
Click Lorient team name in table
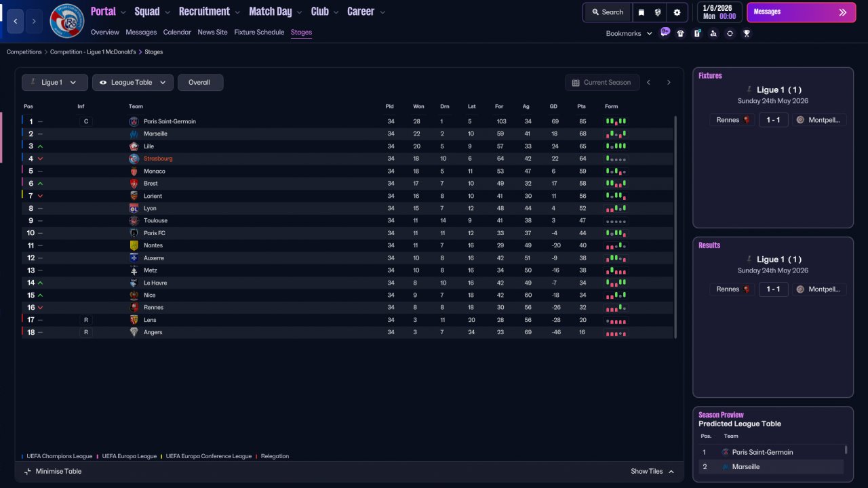(x=153, y=196)
